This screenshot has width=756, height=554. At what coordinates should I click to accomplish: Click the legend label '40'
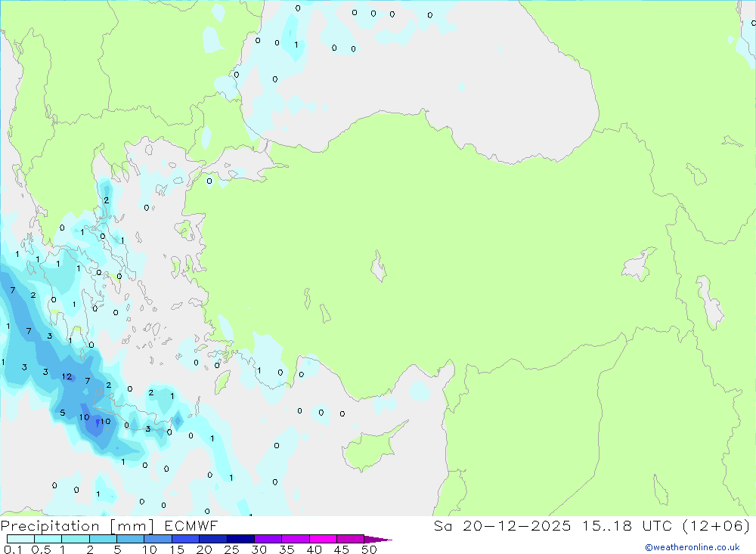click(314, 549)
